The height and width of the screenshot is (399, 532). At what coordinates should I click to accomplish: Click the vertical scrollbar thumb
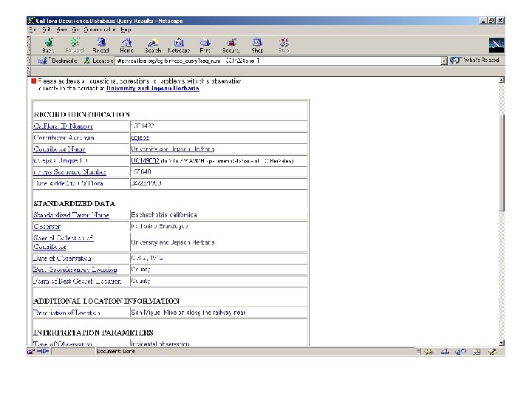click(x=502, y=163)
